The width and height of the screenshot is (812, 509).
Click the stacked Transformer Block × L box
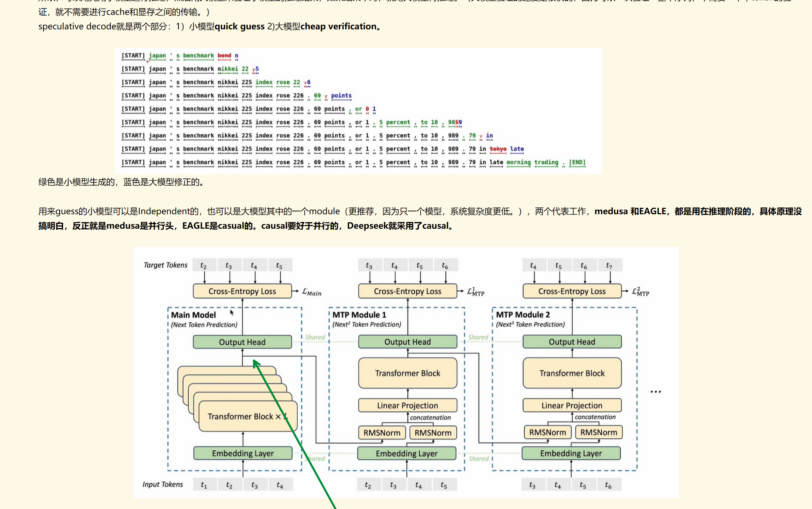click(x=244, y=416)
